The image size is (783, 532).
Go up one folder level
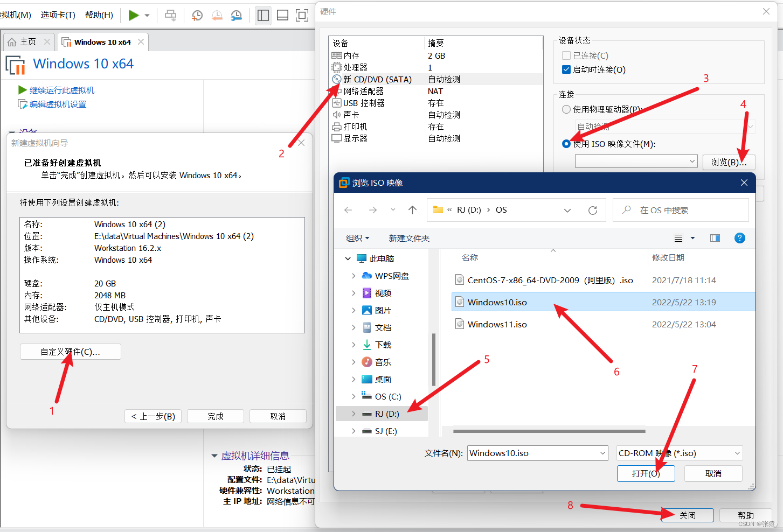click(x=413, y=210)
